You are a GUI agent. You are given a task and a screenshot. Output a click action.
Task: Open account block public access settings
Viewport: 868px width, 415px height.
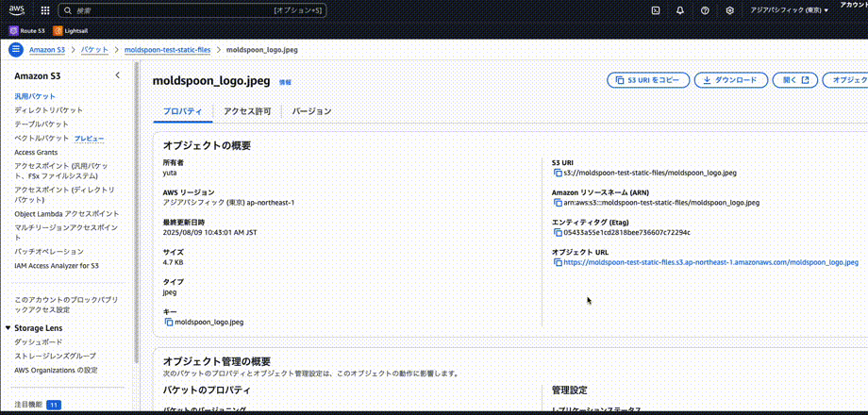pyautogui.click(x=66, y=305)
